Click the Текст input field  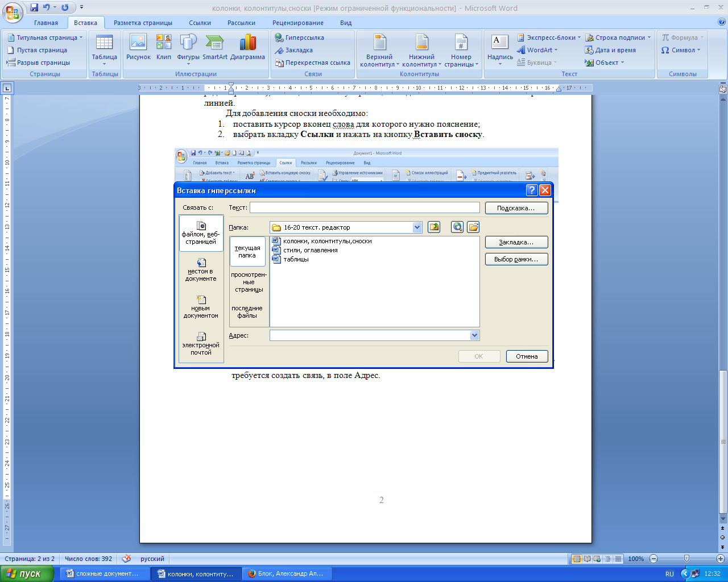coord(365,208)
